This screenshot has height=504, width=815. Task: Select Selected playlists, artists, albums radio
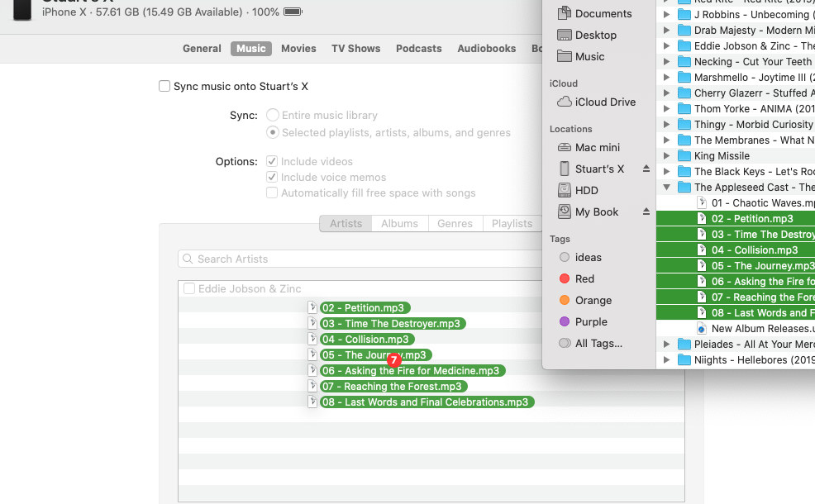tap(273, 132)
